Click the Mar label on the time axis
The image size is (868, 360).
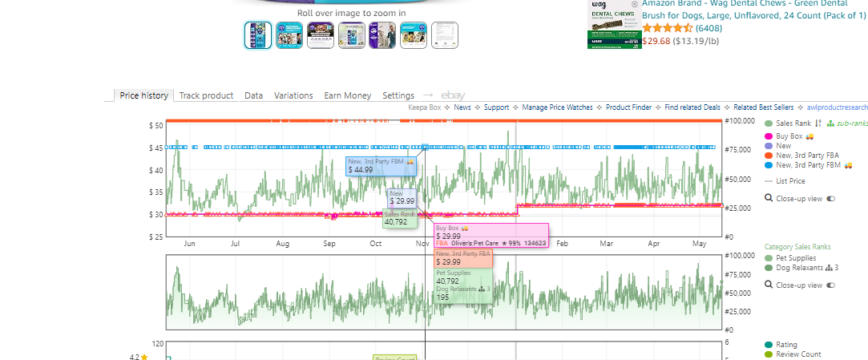pos(607,244)
